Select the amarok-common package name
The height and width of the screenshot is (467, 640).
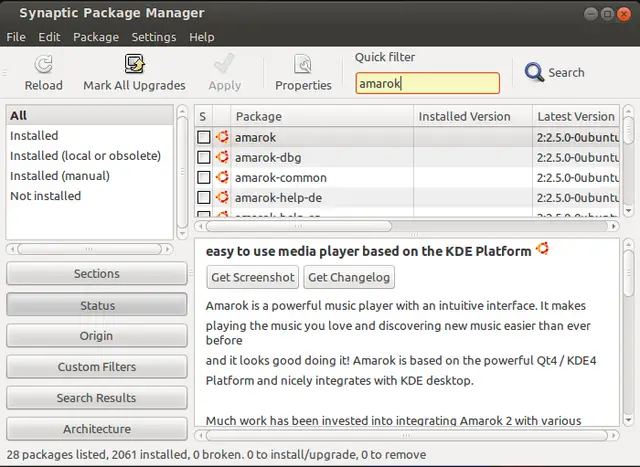click(x=281, y=178)
